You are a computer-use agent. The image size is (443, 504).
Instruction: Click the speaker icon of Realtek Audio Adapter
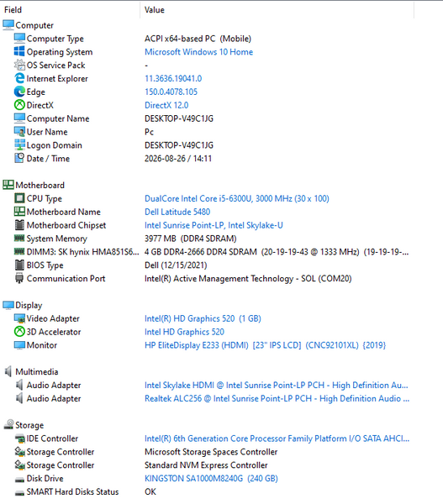(19, 398)
